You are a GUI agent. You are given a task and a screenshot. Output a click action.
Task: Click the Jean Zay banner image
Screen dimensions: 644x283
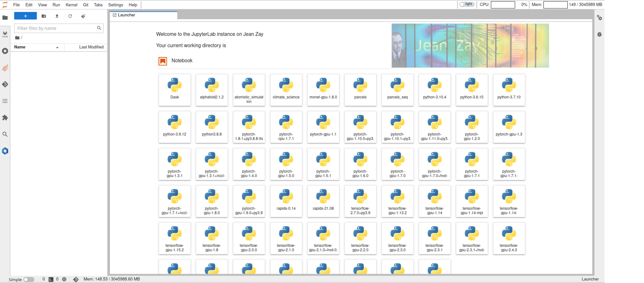pos(470,46)
